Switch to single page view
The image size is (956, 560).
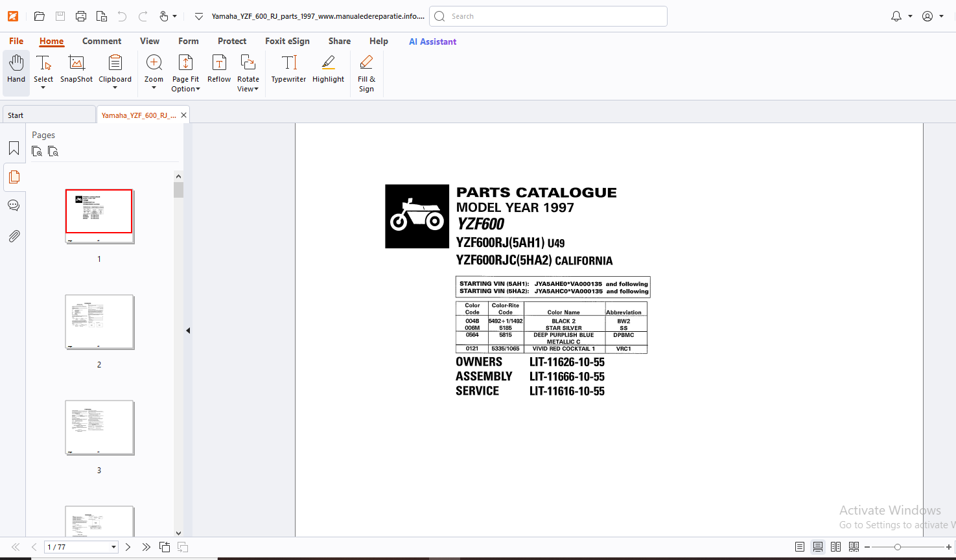click(800, 547)
